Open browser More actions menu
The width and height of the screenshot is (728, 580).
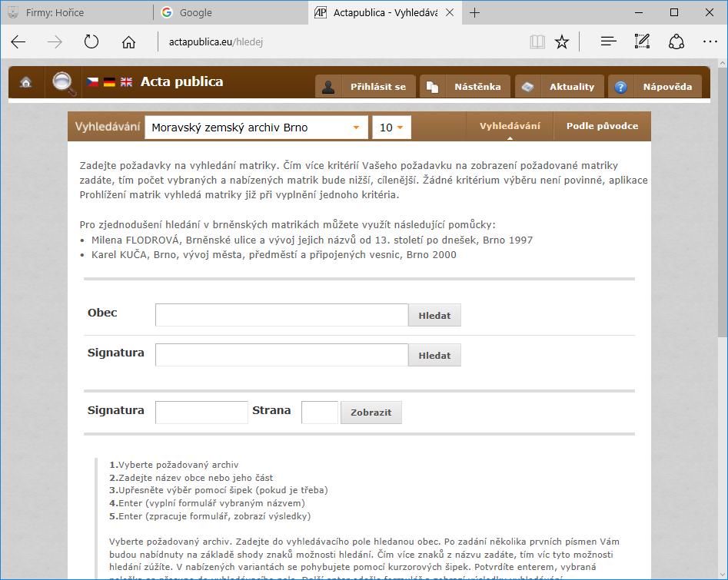710,41
